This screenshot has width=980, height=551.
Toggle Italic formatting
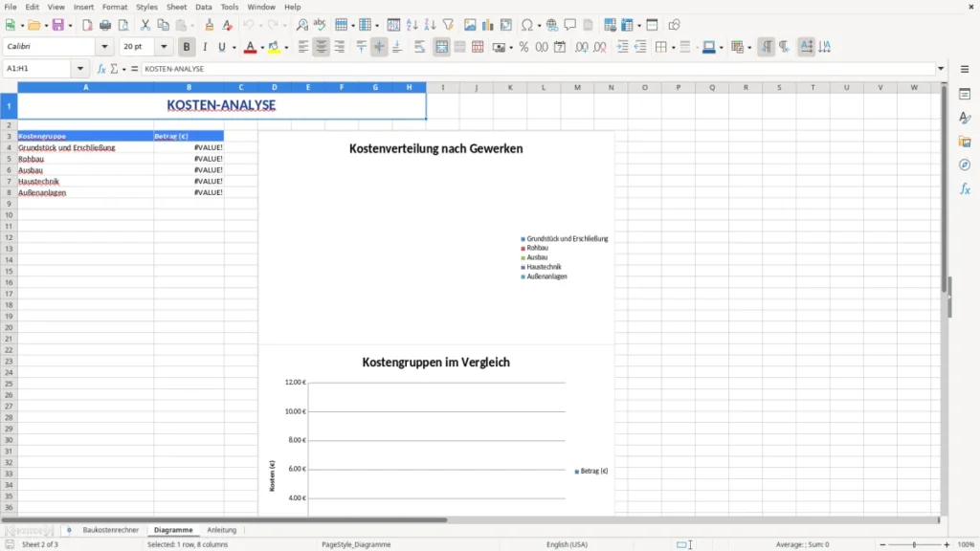click(205, 47)
